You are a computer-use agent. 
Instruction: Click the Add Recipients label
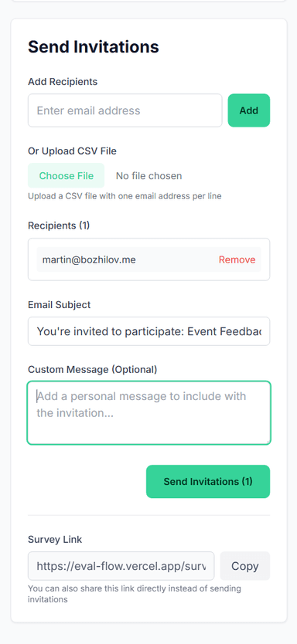tap(63, 82)
